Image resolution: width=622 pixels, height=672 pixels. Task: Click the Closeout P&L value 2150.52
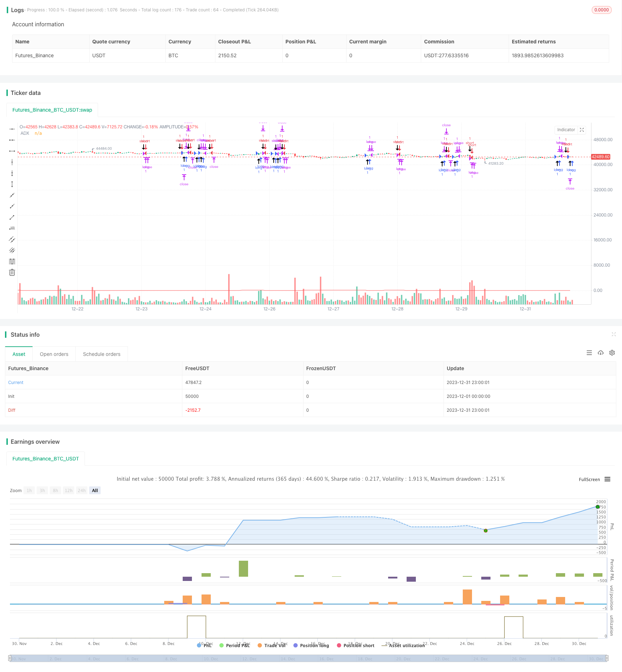click(x=227, y=55)
